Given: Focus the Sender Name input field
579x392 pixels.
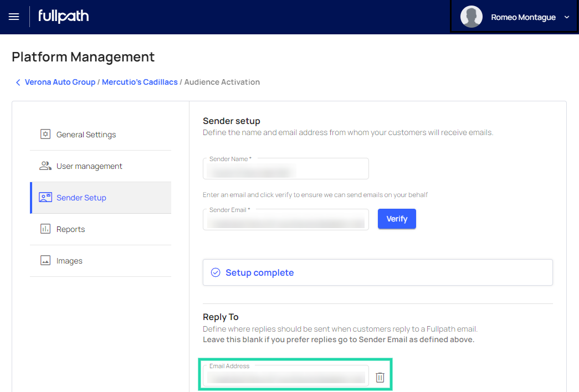Looking at the screenshot, I should [285, 169].
